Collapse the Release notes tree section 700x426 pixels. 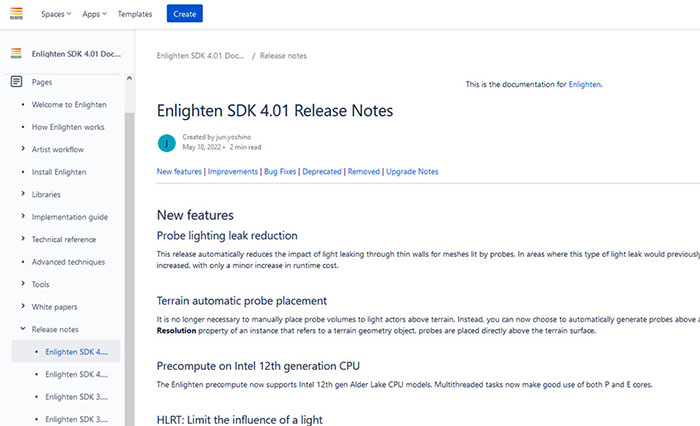[x=23, y=329]
